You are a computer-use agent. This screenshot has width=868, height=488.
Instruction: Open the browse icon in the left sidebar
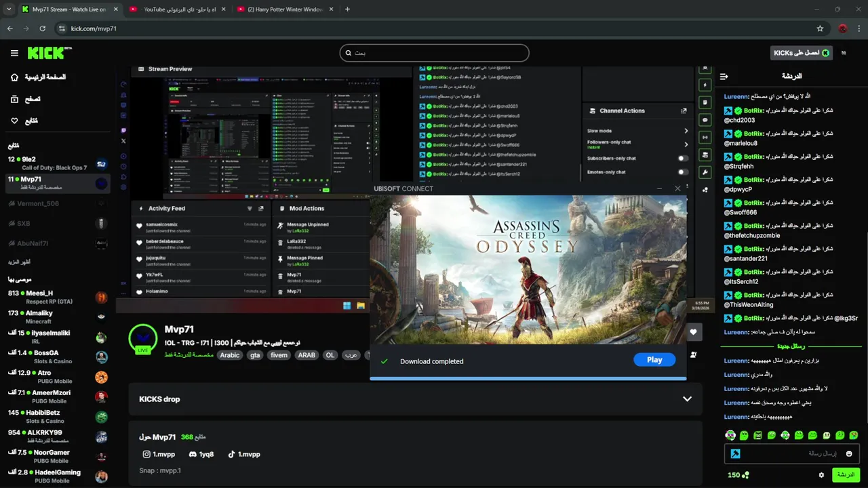[14, 99]
